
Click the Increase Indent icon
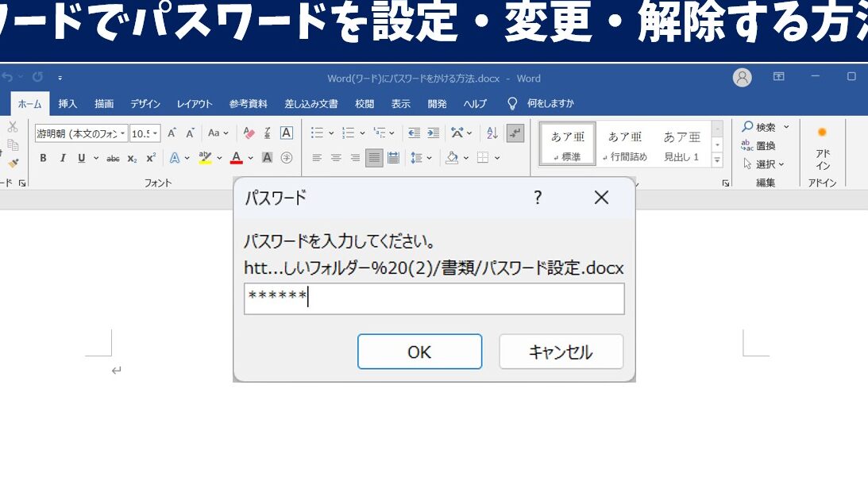(433, 133)
